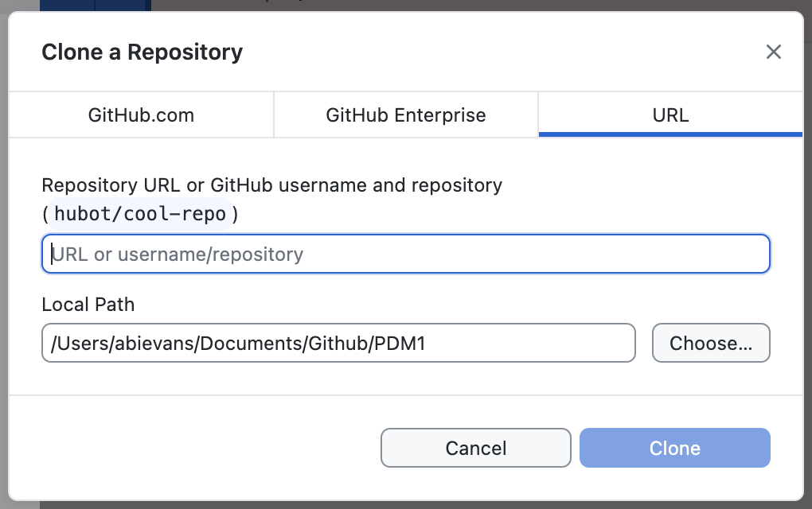Click the Repository URL label text

pyautogui.click(x=271, y=185)
